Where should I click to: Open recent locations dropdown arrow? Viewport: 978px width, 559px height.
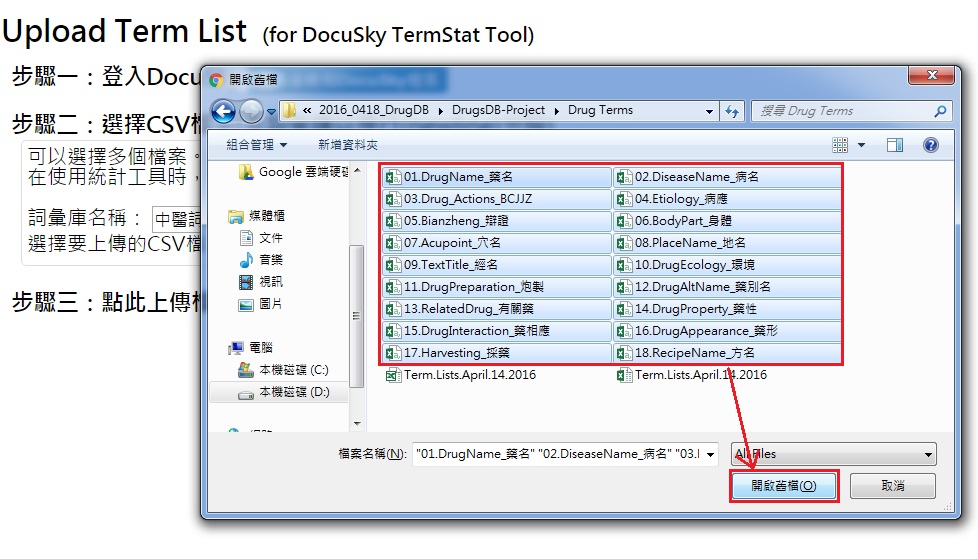[271, 112]
